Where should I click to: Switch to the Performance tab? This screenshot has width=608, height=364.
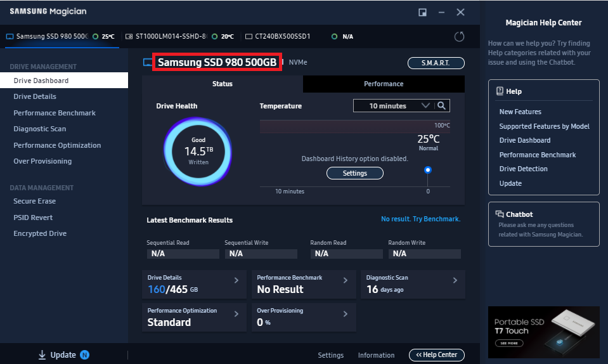pos(384,84)
